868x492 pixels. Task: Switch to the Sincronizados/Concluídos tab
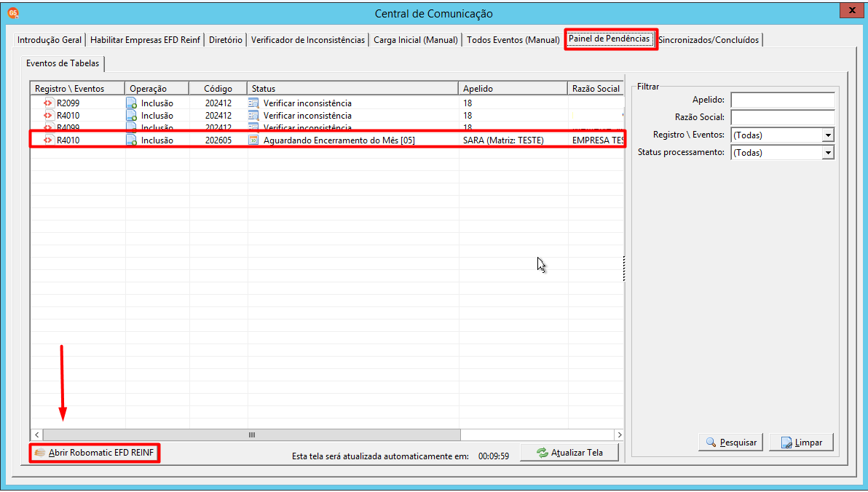[709, 40]
